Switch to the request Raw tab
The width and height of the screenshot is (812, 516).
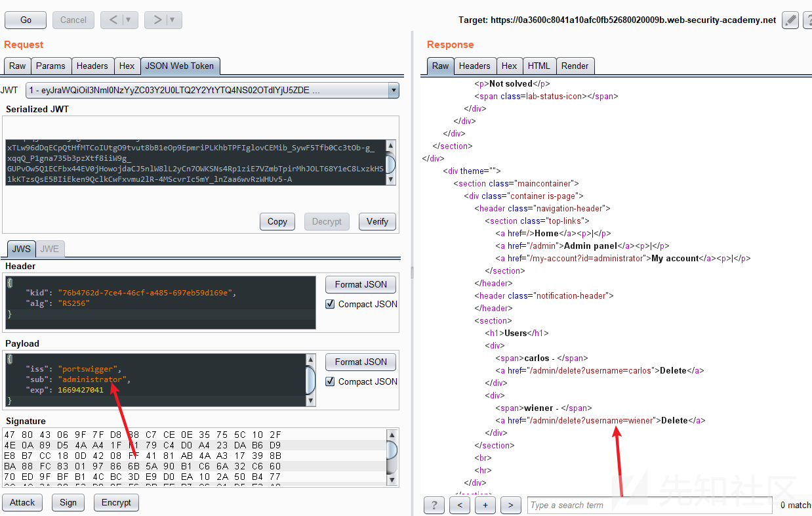point(18,66)
